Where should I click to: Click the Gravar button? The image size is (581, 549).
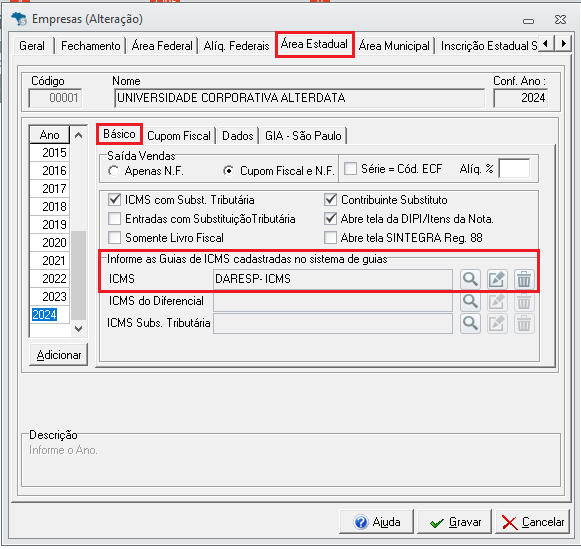pos(454,522)
